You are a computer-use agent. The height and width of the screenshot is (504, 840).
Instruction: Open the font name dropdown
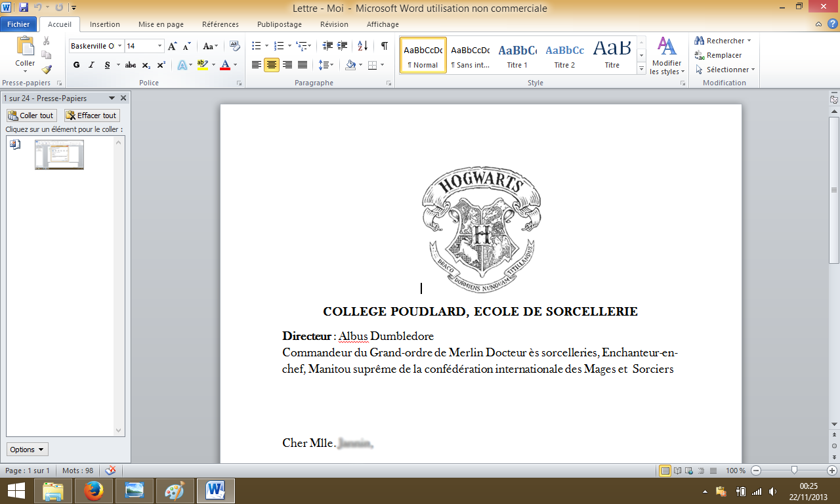click(x=120, y=46)
